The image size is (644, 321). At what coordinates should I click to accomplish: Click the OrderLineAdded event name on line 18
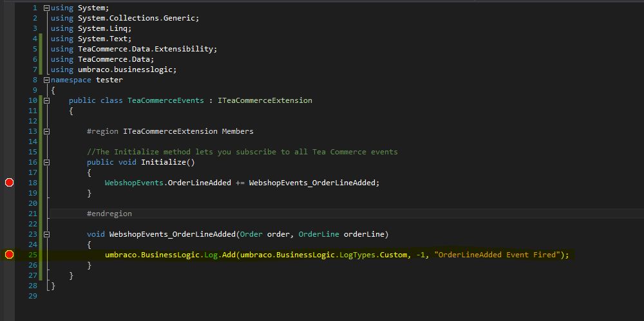point(200,183)
